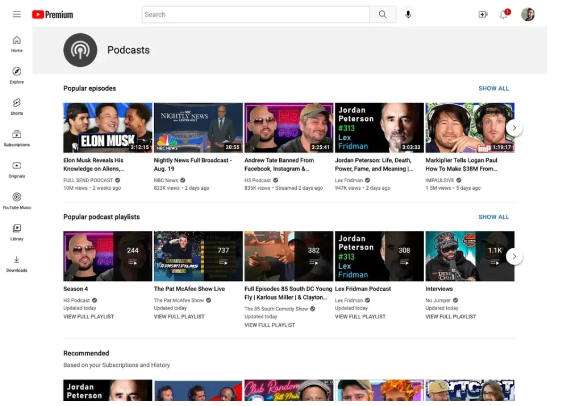Viewport: 565px width, 406px height.
Task: Click 'Lex Fridman Podcast' playlist title
Action: coord(363,289)
